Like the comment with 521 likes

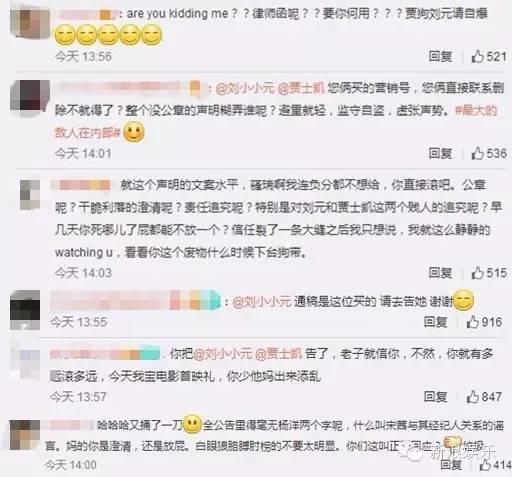(478, 57)
